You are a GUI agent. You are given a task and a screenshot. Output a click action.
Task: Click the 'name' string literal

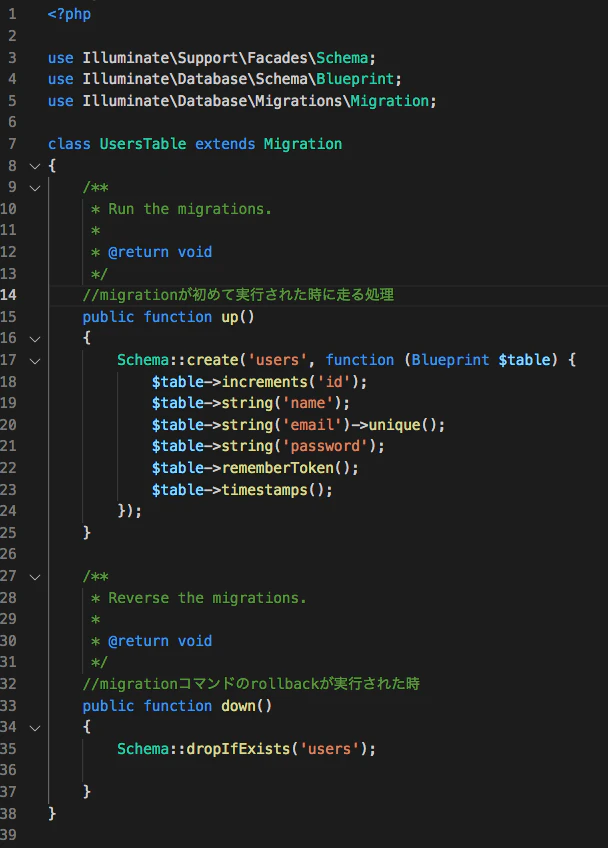tap(307, 403)
